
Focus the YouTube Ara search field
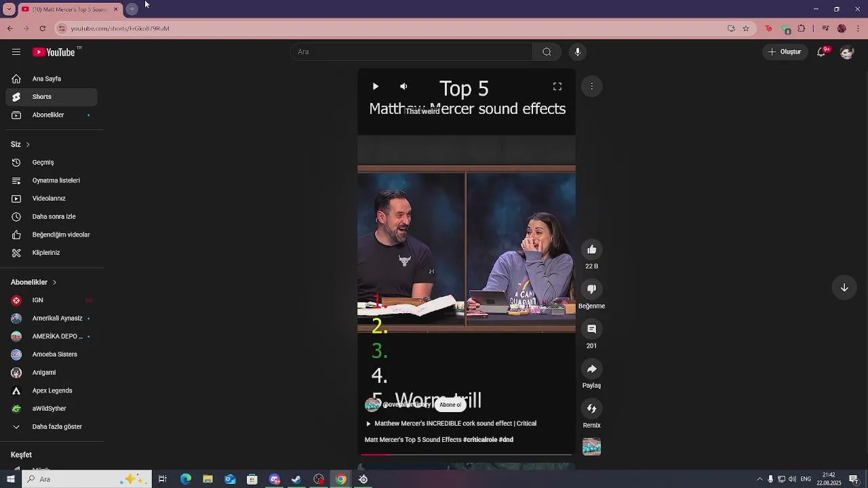point(412,52)
